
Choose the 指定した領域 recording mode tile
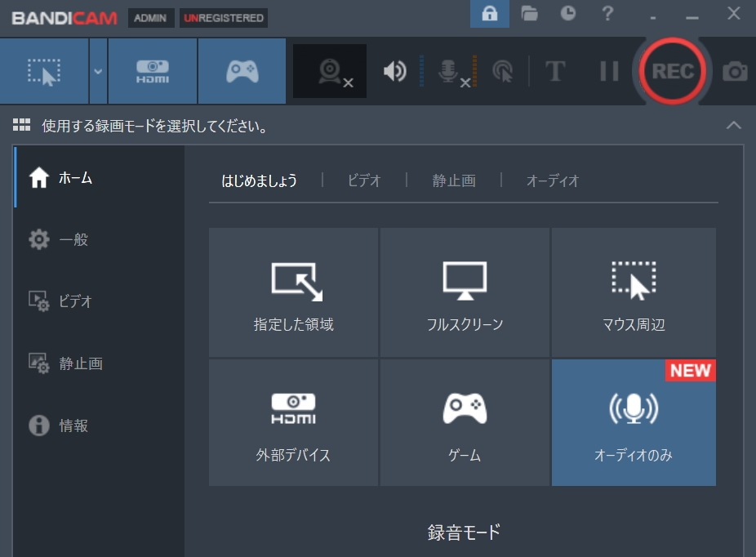click(x=294, y=292)
